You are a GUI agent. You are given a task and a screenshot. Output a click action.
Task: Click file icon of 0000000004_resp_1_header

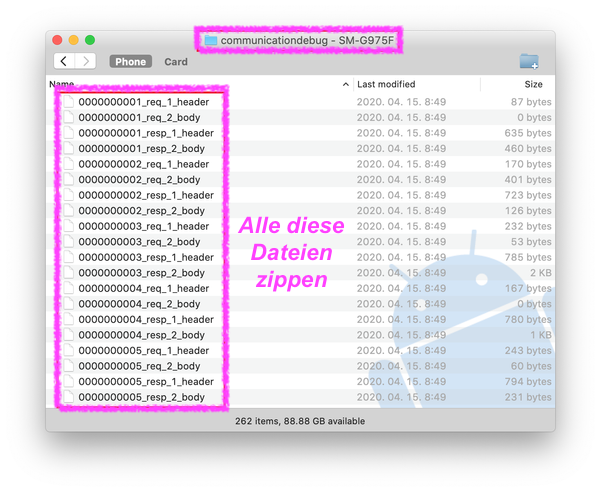[69, 319]
